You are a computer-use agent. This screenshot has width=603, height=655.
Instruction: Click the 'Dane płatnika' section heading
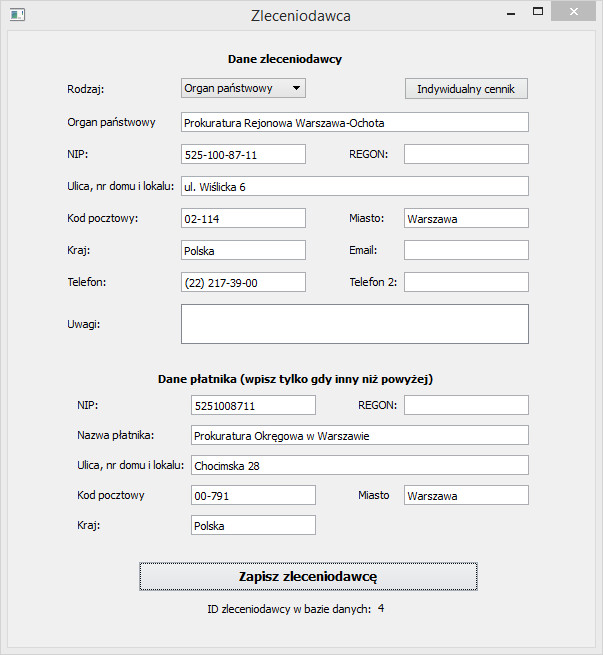295,379
